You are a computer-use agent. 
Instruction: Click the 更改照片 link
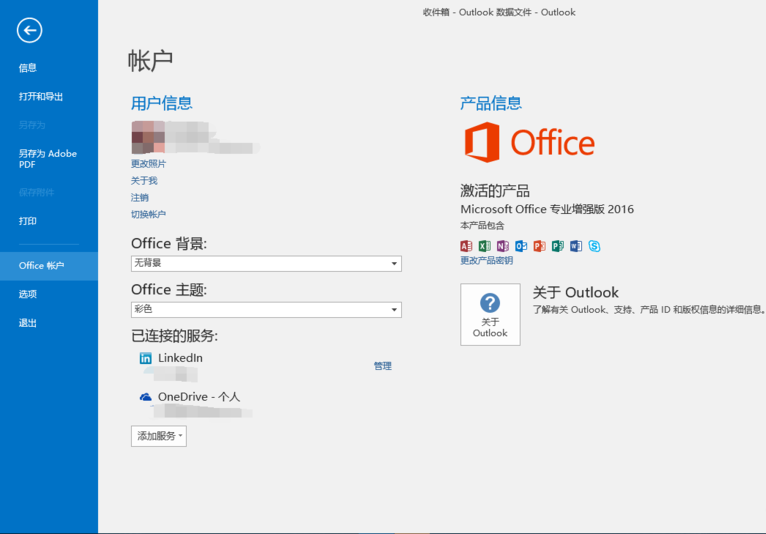(149, 164)
